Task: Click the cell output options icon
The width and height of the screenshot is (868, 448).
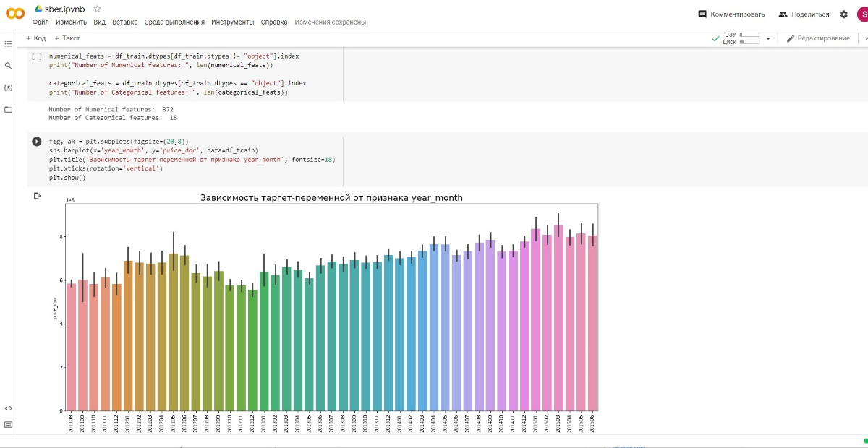Action: pos(37,196)
